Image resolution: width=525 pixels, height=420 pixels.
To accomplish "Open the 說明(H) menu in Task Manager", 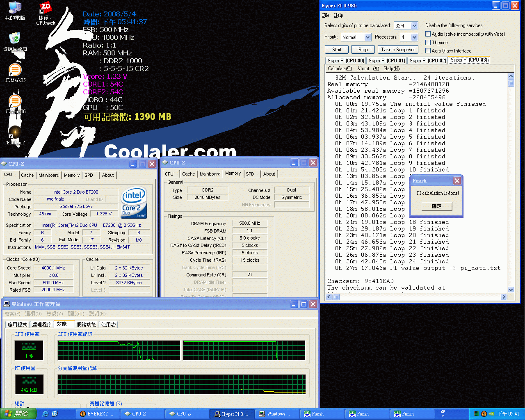I will pos(97,314).
